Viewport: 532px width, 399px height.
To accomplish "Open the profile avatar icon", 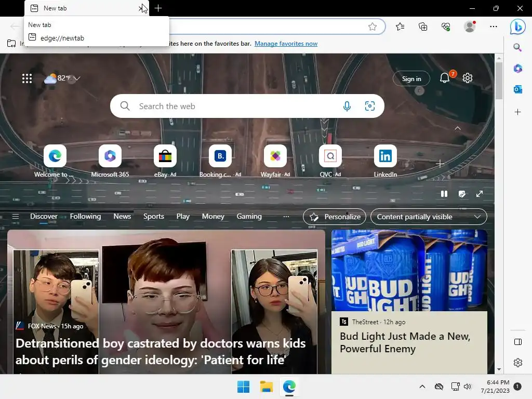I will pyautogui.click(x=470, y=26).
